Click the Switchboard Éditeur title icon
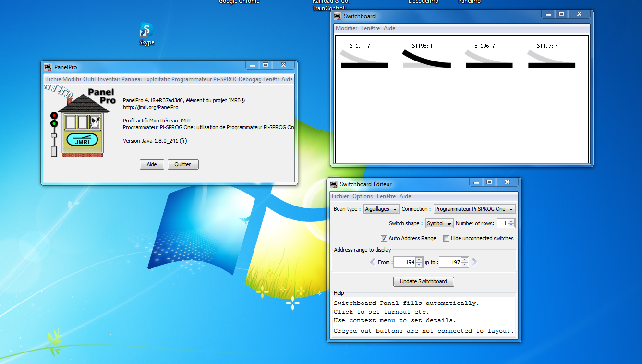642x364 pixels. click(x=334, y=184)
